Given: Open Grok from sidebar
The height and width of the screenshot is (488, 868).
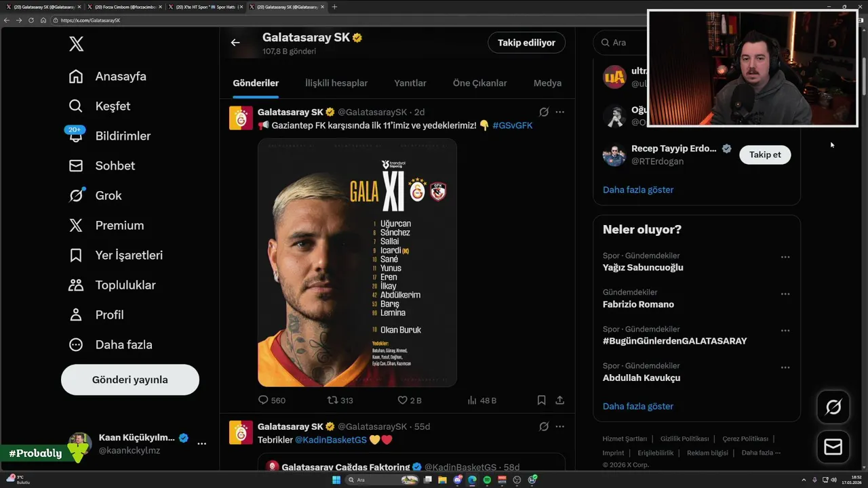Looking at the screenshot, I should point(96,196).
